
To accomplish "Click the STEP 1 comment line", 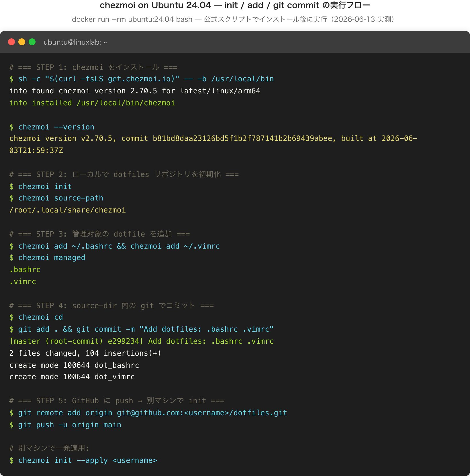I will click(x=93, y=67).
